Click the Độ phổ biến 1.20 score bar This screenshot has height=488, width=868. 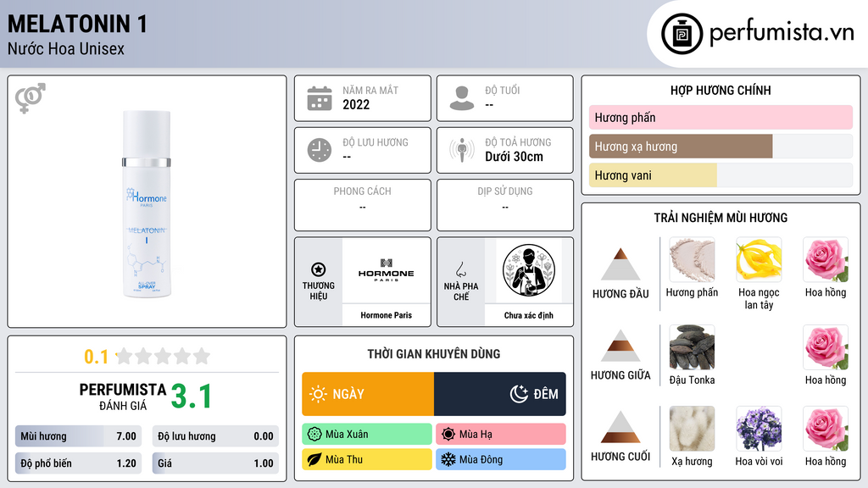(x=78, y=463)
